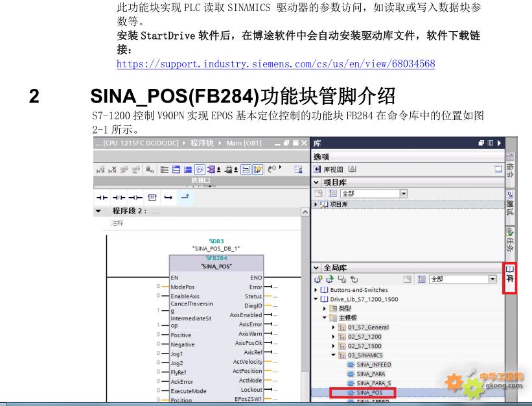532x406 pixels.
Task: Click list view icon in 项目库 toolbar
Action: 332,193
